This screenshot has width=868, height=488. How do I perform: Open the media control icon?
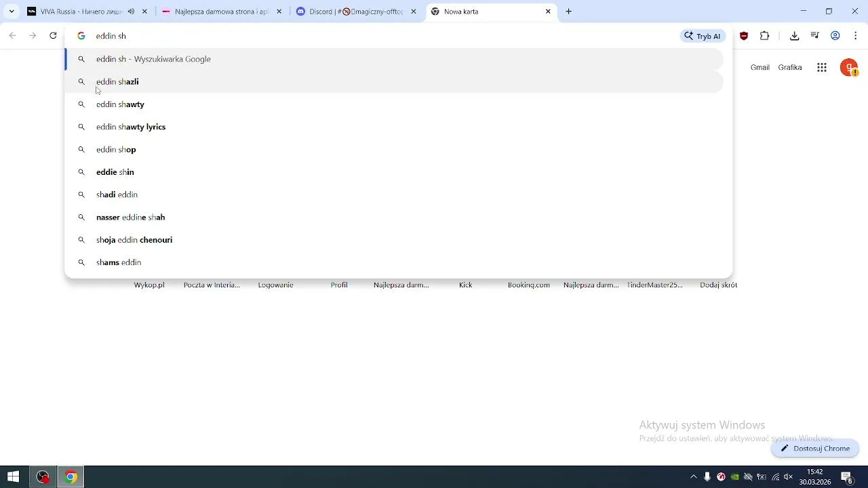[x=815, y=36]
